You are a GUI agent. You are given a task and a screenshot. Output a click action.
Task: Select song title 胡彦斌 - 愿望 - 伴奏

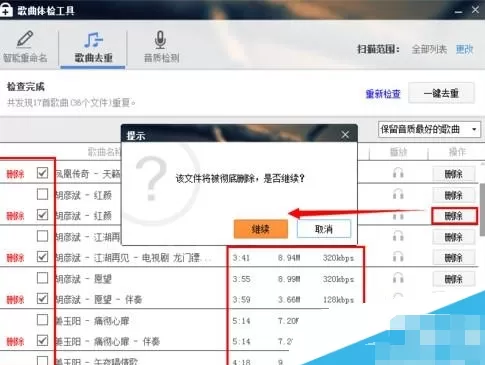pyautogui.click(x=99, y=299)
